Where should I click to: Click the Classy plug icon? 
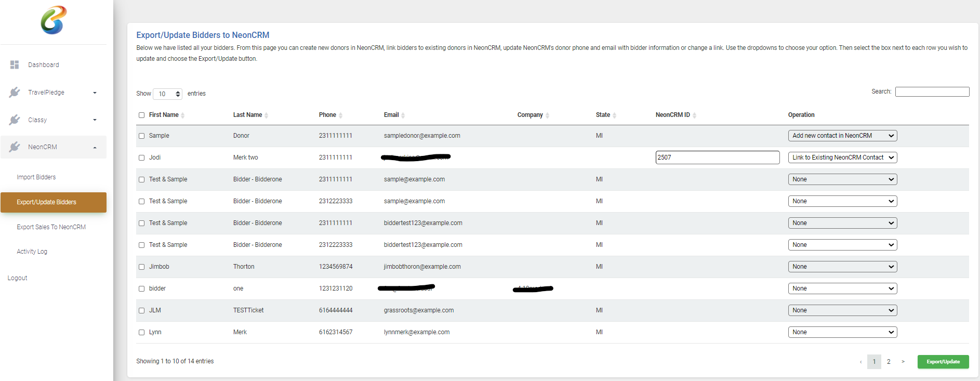(x=15, y=120)
